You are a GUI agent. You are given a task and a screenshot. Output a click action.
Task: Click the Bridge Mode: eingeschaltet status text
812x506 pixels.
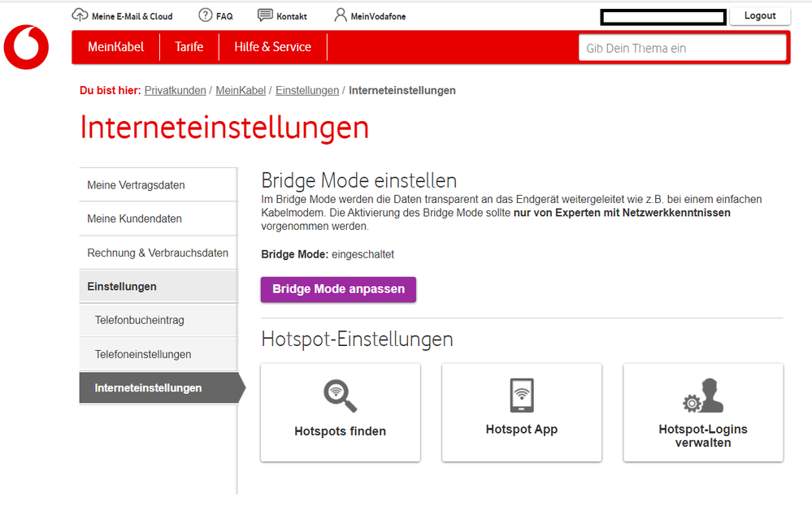point(328,254)
